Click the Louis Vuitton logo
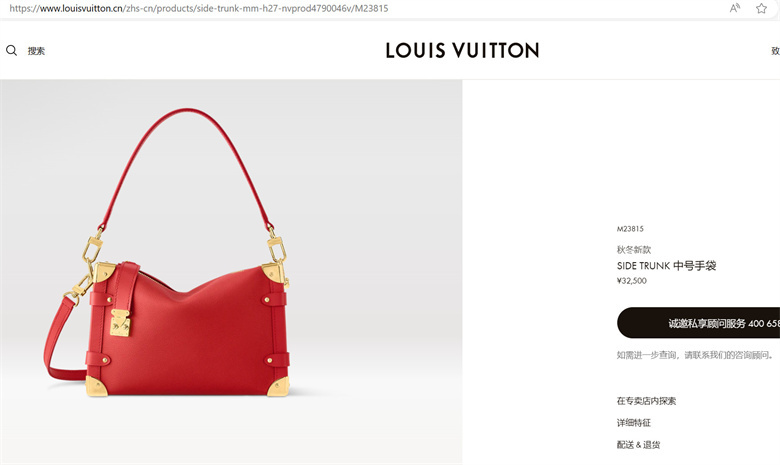Screen dimensions: 780x465 click(462, 50)
